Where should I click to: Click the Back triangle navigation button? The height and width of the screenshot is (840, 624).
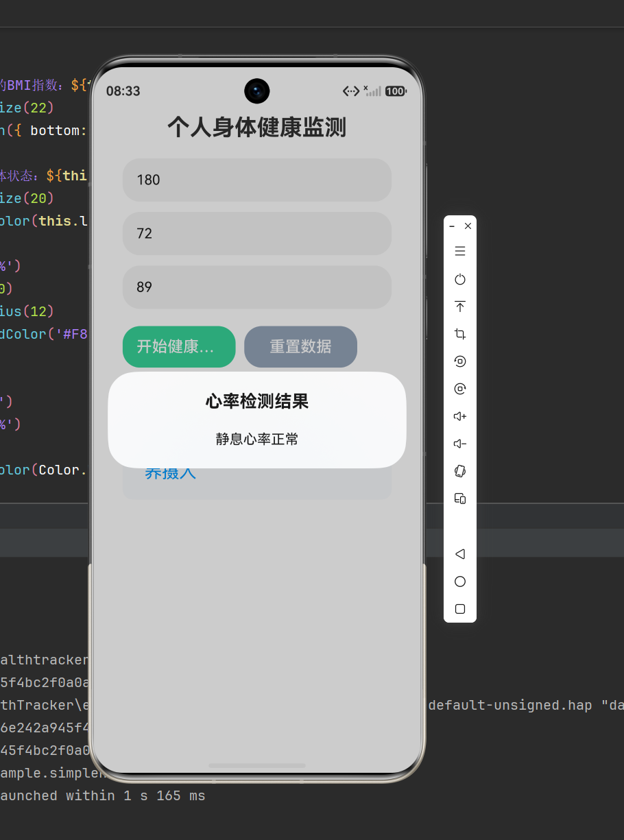460,554
